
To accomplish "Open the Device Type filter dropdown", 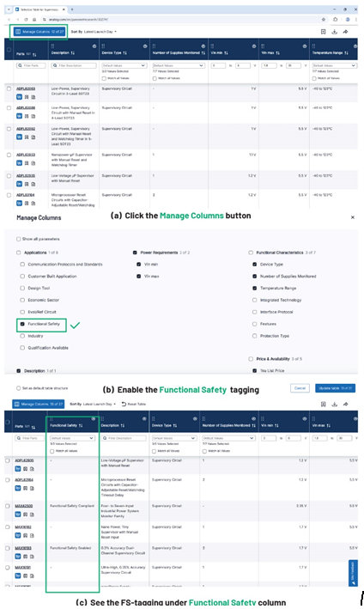I will 124,65.
